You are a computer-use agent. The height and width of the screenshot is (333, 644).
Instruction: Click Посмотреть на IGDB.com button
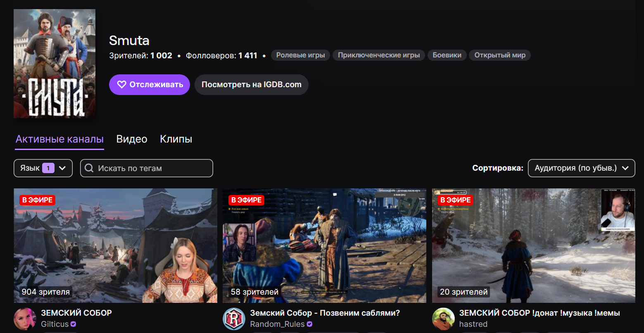(x=252, y=85)
